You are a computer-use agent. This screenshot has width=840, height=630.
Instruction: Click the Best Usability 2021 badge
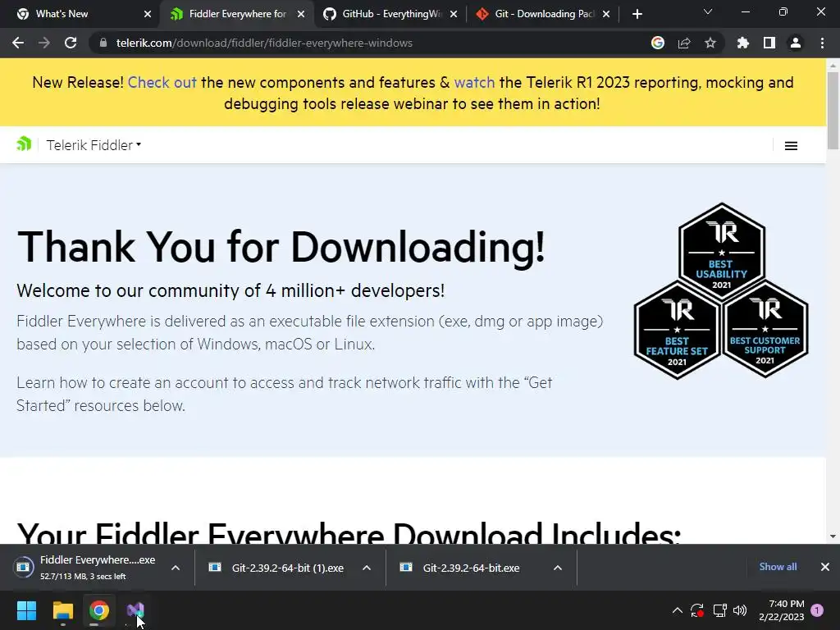coord(721,251)
